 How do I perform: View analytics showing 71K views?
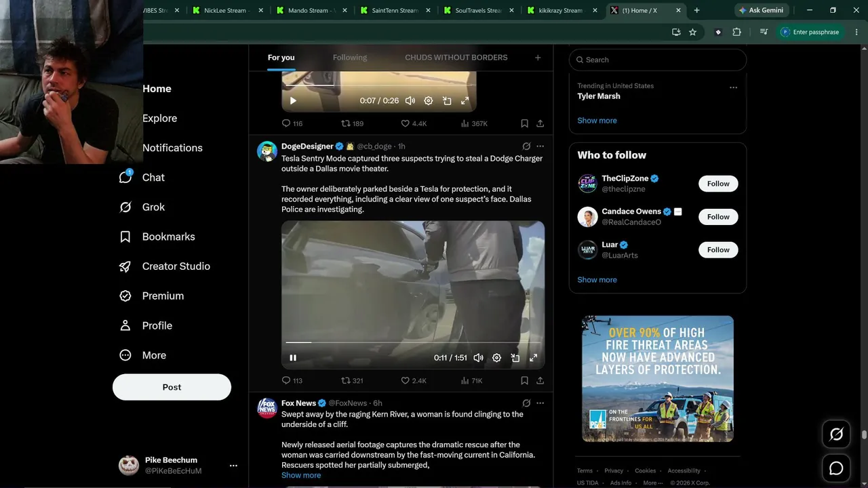[471, 381]
